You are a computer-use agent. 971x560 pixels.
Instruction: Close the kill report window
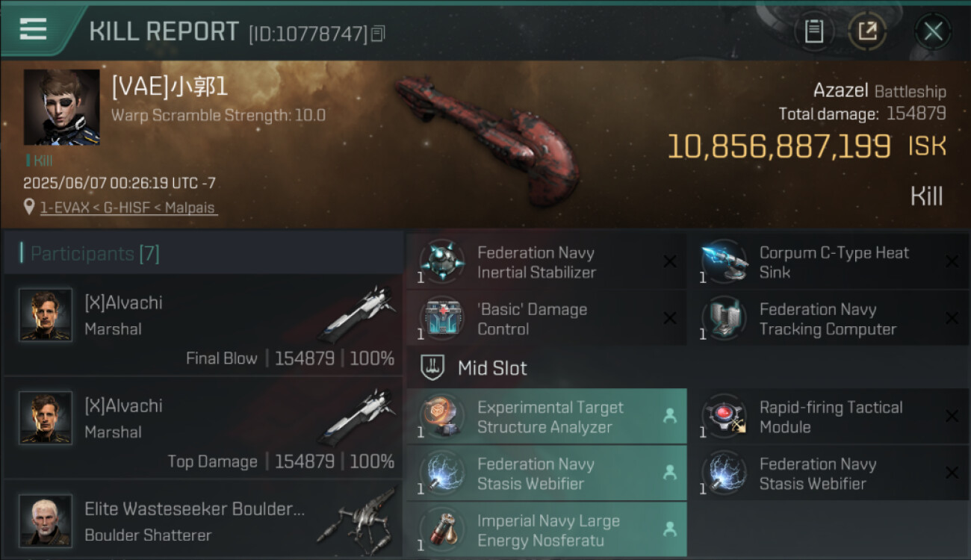(933, 31)
